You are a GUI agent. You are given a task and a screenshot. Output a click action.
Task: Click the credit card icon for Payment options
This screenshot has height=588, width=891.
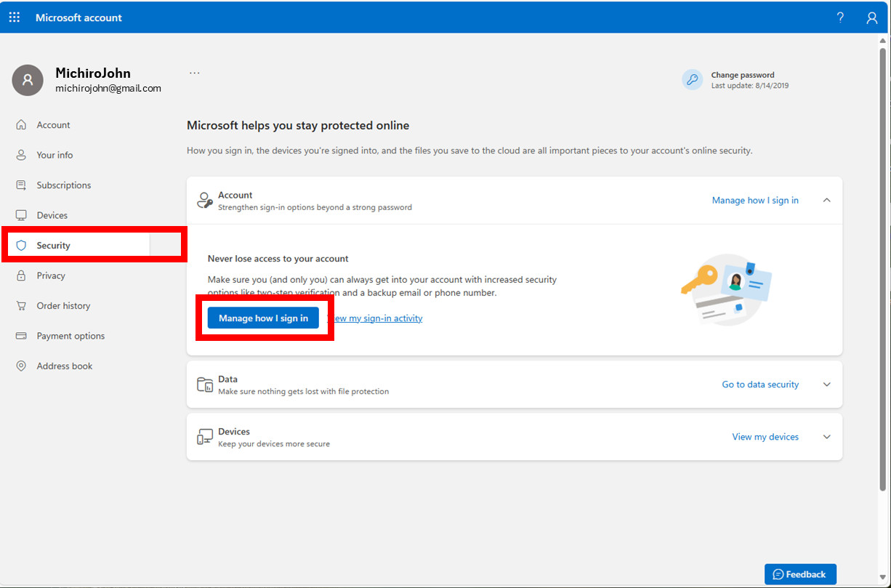coord(21,336)
